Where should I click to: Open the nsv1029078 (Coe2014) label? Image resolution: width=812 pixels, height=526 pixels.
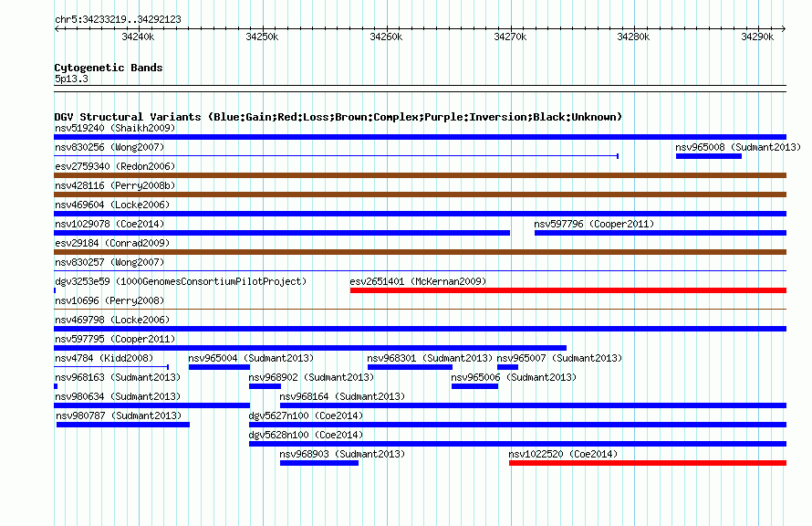[109, 224]
